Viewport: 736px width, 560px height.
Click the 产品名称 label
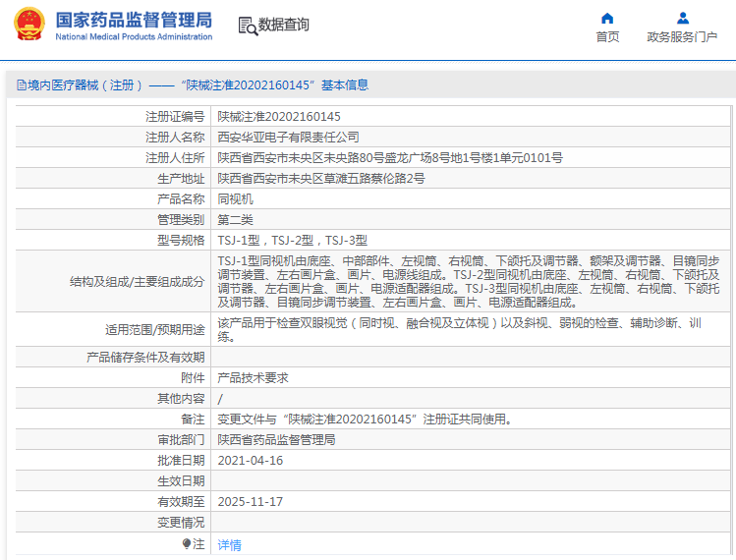(x=181, y=199)
